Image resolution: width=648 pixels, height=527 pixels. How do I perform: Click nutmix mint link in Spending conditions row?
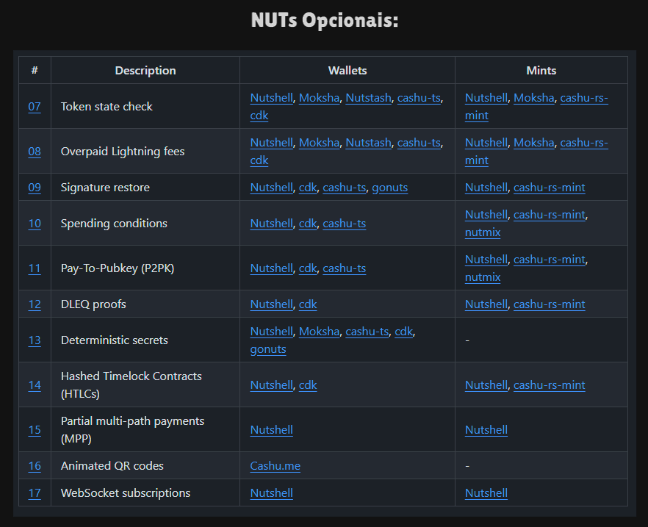point(483,232)
